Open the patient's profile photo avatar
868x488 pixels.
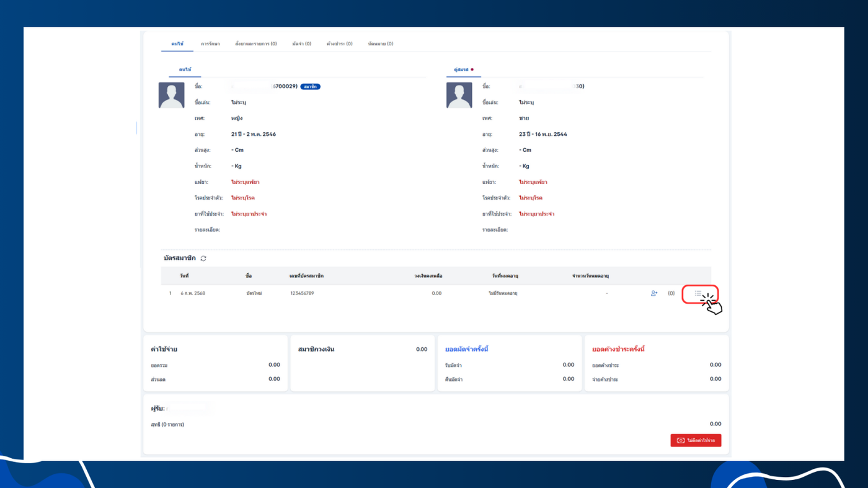tap(171, 95)
